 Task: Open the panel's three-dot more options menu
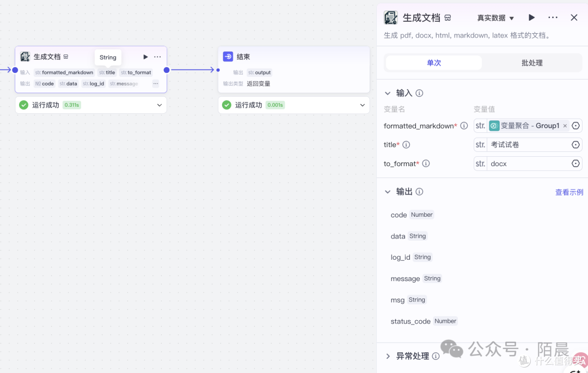[553, 17]
